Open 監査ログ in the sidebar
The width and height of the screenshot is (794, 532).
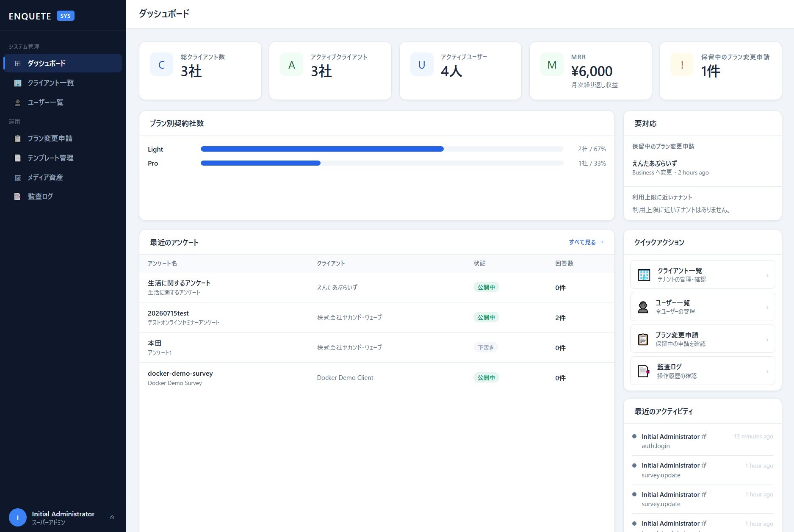pyautogui.click(x=63, y=197)
